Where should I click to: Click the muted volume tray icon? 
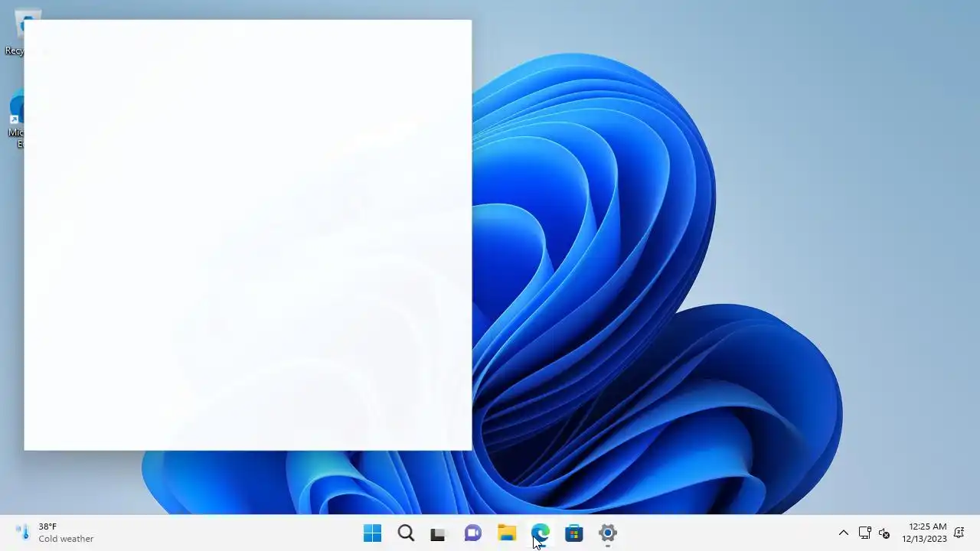[884, 533]
